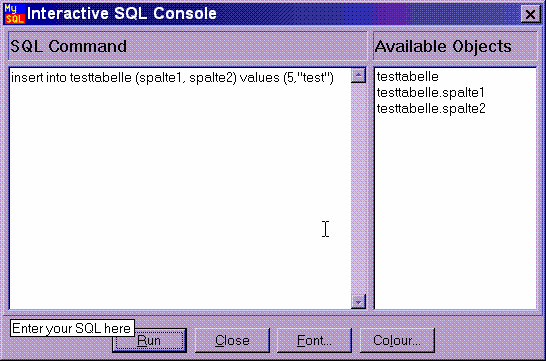This screenshot has width=546, height=361.
Task: Click the SQL editor scrollbar track
Action: tap(358, 188)
